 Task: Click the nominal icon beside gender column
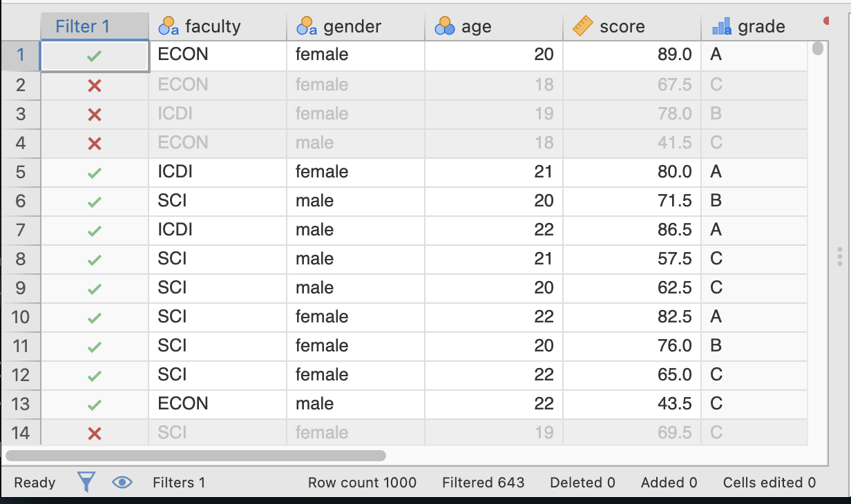[307, 27]
